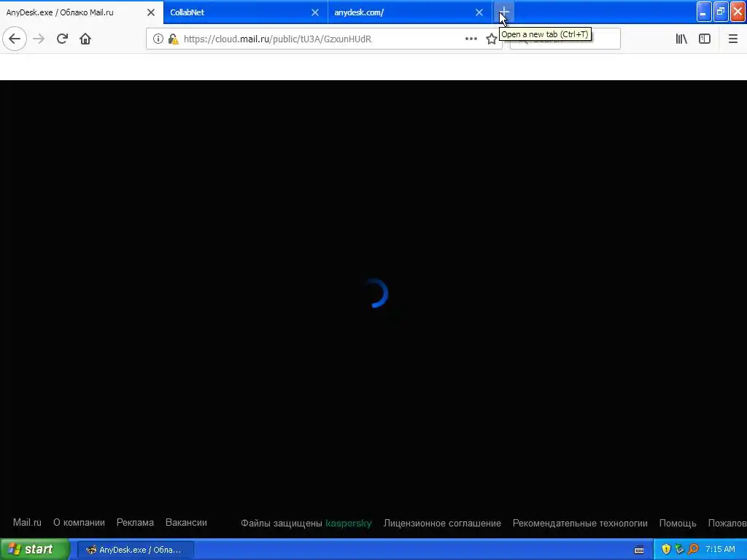Image resolution: width=747 pixels, height=560 pixels.
Task: Close the Firefox window
Action: coord(738,12)
